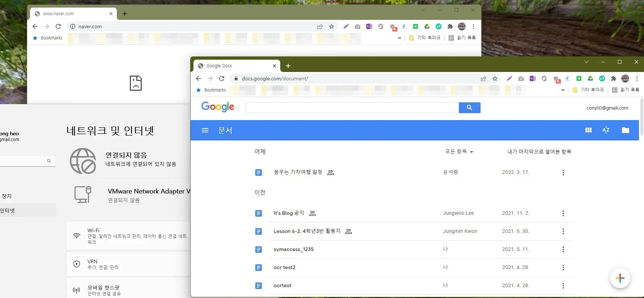Viewport: 644px width, 298px height.
Task: Expand hidden bookmarks chevron in naver window
Action: tap(399, 38)
